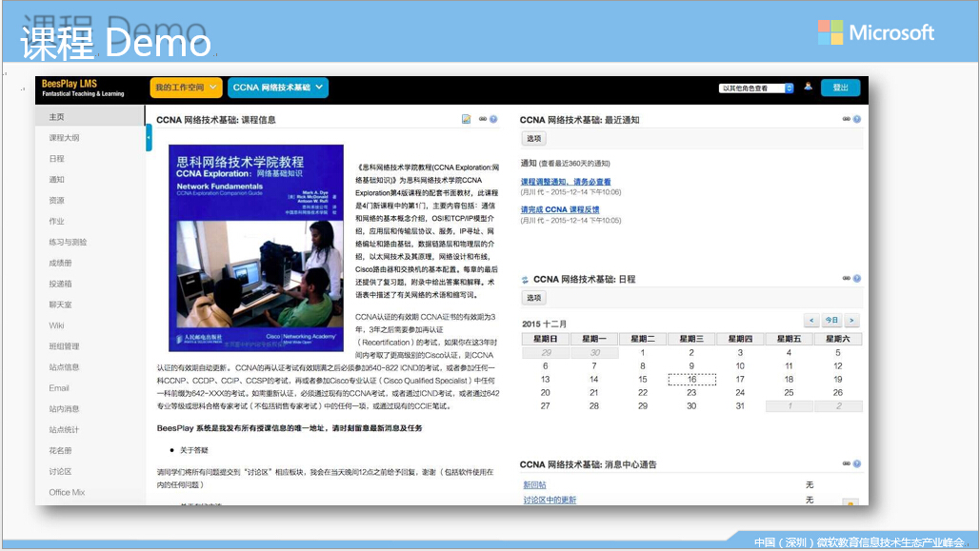Screen dimensions: 980x551
Task: Click the 今日 calendar button
Action: 831,321
